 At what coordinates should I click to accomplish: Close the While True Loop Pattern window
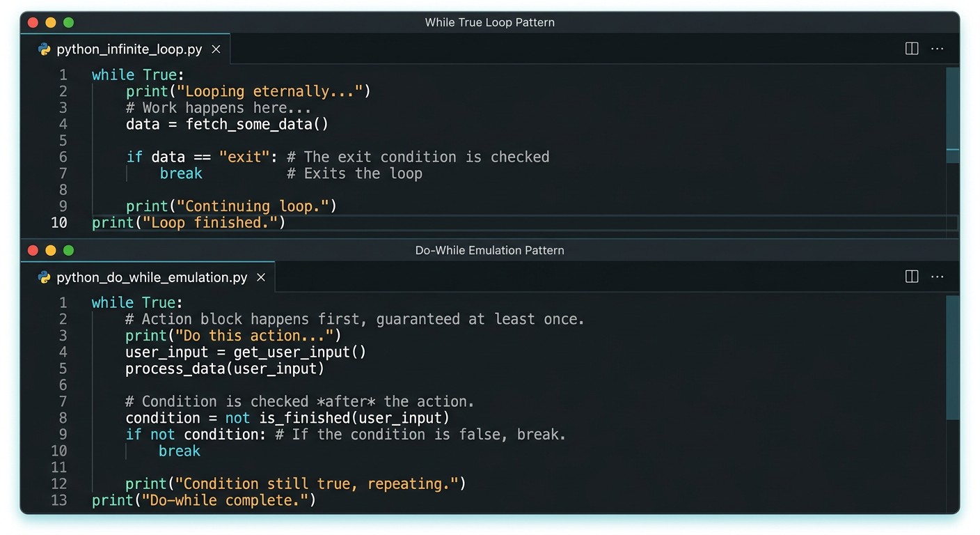click(x=33, y=22)
